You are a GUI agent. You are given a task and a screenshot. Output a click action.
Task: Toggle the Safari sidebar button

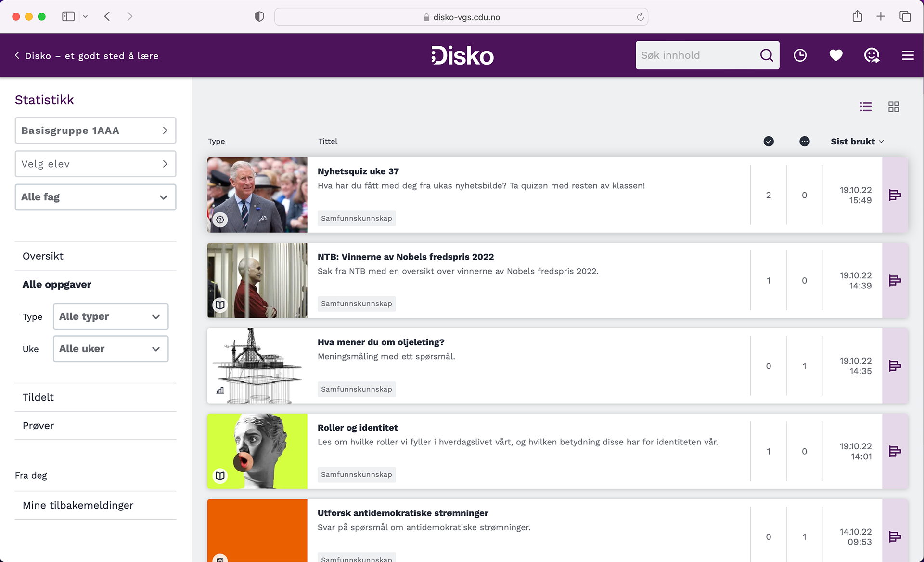pos(68,16)
